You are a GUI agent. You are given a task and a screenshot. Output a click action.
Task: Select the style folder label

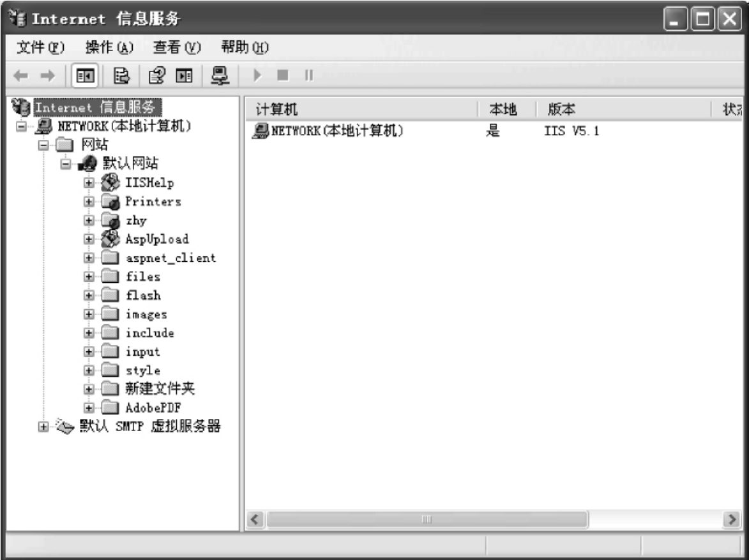pos(143,370)
